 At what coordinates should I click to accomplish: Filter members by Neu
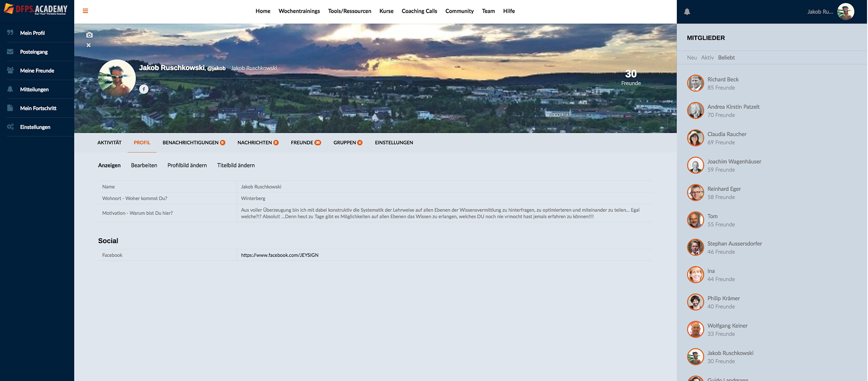692,57
